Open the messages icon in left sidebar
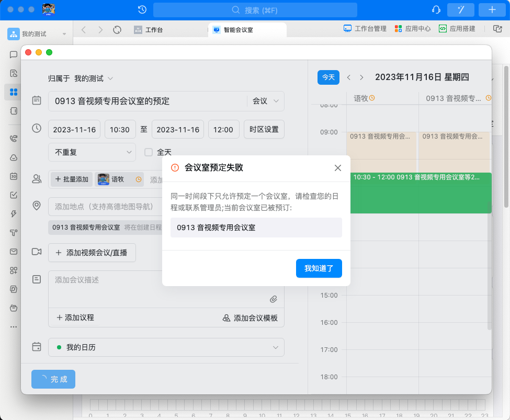The height and width of the screenshot is (420, 510). click(14, 55)
